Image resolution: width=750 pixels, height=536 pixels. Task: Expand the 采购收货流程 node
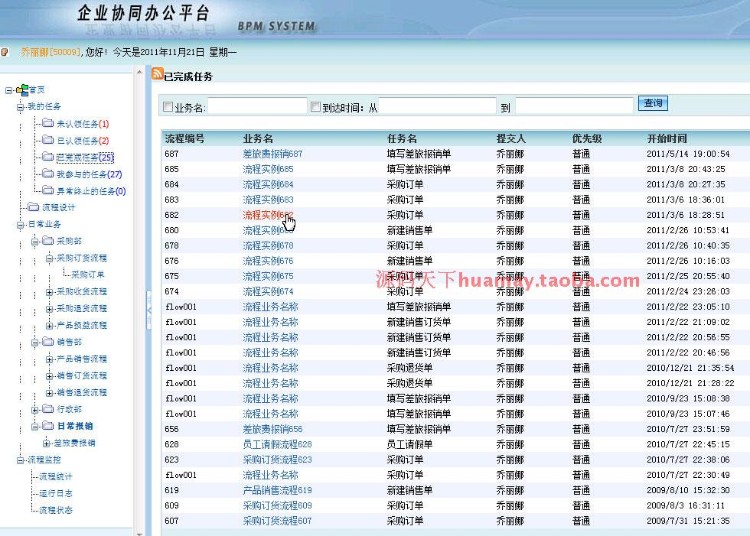point(49,292)
